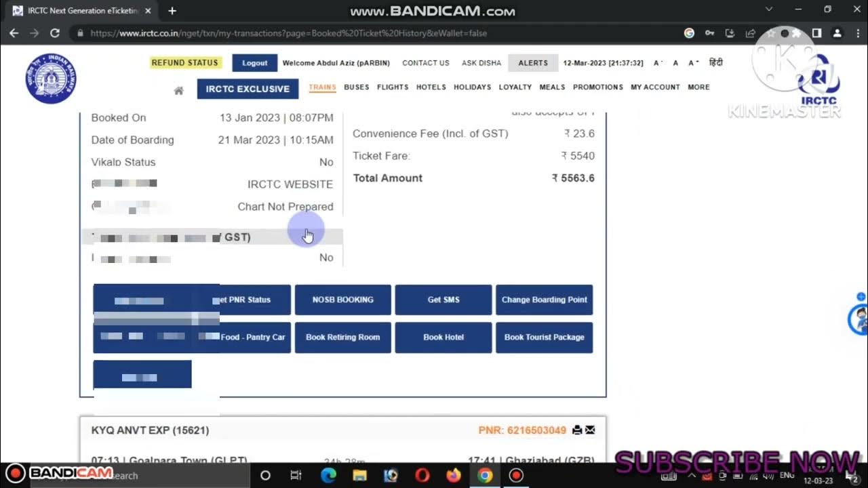Viewport: 868px width, 488px height.
Task: Click PNR: 6216503049 text
Action: pyautogui.click(x=522, y=430)
